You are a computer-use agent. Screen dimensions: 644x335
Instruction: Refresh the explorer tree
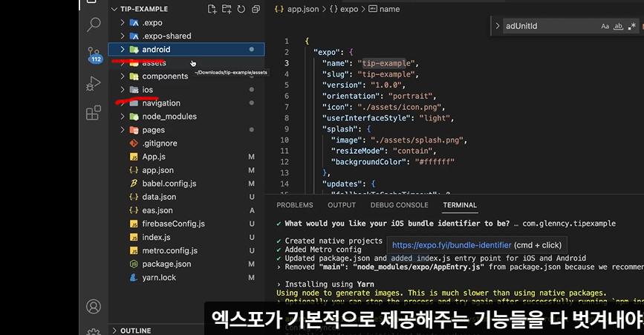pyautogui.click(x=241, y=9)
